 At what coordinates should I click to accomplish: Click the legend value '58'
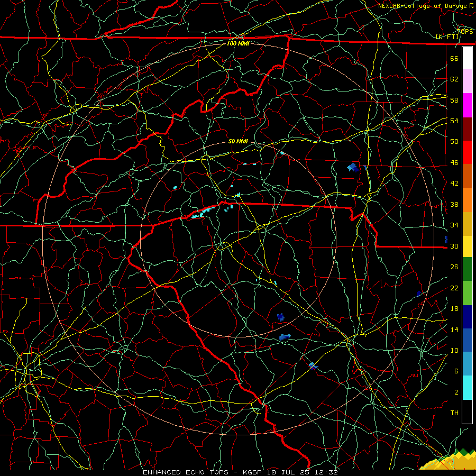pyautogui.click(x=454, y=100)
